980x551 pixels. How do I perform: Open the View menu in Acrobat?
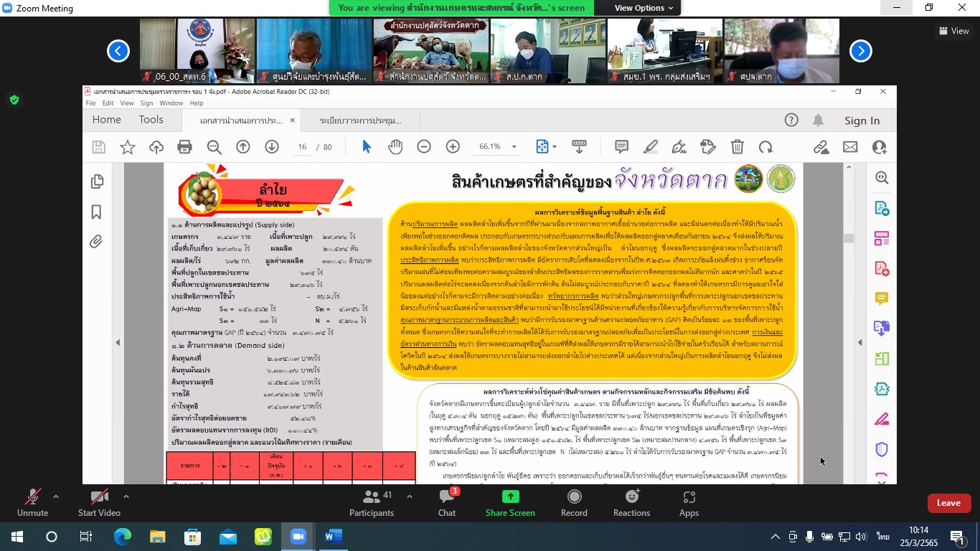[127, 103]
